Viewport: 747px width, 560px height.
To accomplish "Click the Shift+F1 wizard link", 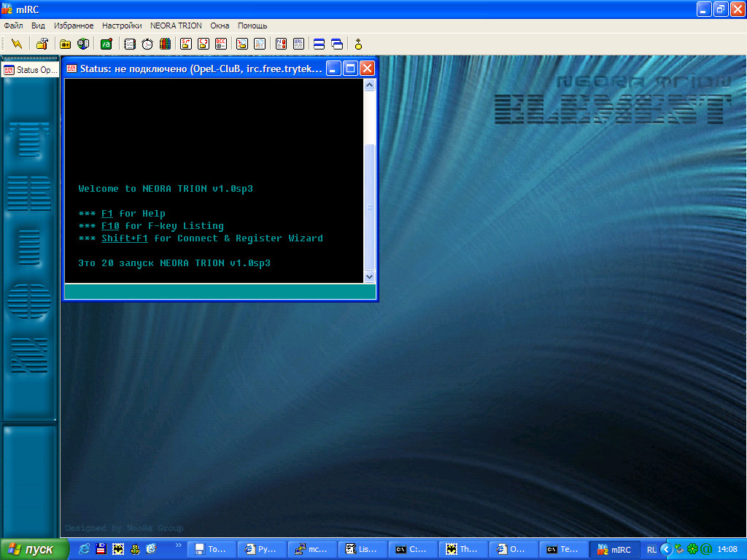I will (x=124, y=238).
